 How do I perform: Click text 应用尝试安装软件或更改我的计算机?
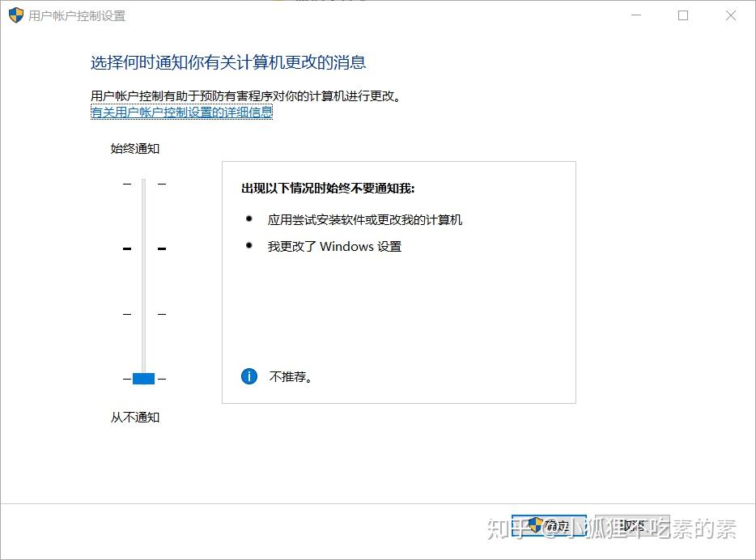365,220
